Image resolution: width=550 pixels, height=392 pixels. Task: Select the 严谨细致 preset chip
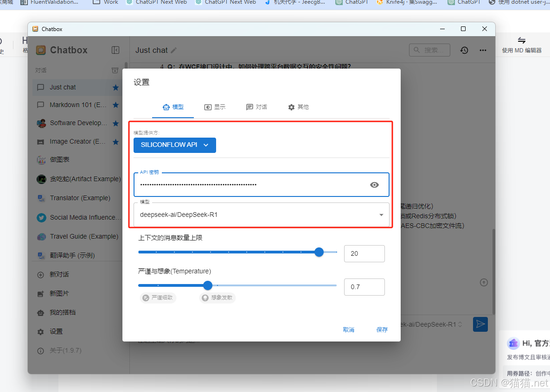(158, 297)
